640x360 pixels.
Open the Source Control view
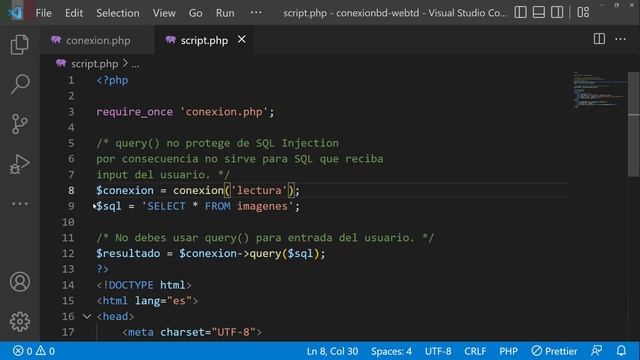20,124
